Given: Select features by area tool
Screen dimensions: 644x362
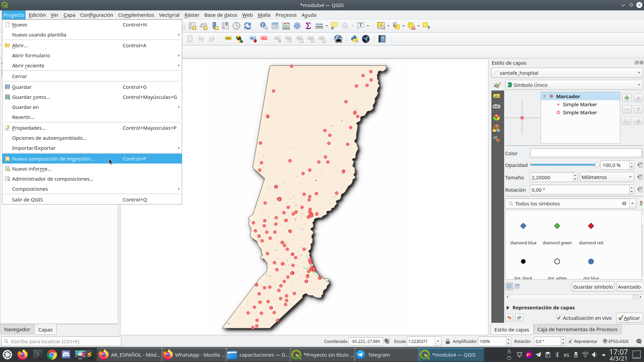Looking at the screenshot, I should [381, 26].
